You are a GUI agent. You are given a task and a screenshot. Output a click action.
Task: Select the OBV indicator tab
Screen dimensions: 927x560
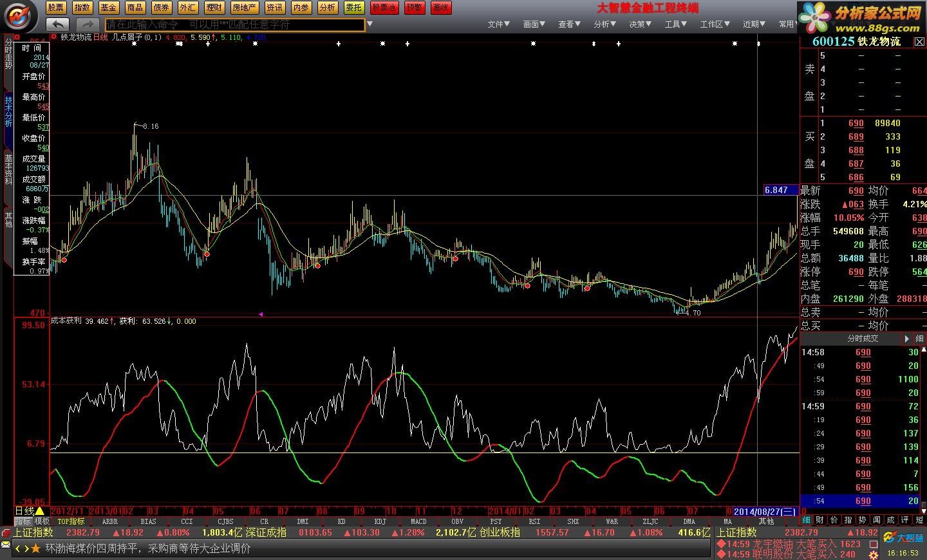[457, 521]
